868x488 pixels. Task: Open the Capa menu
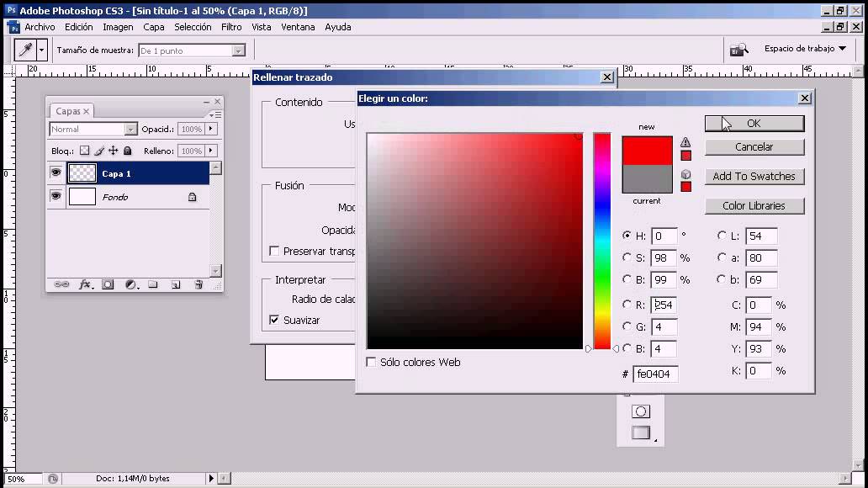click(x=153, y=27)
